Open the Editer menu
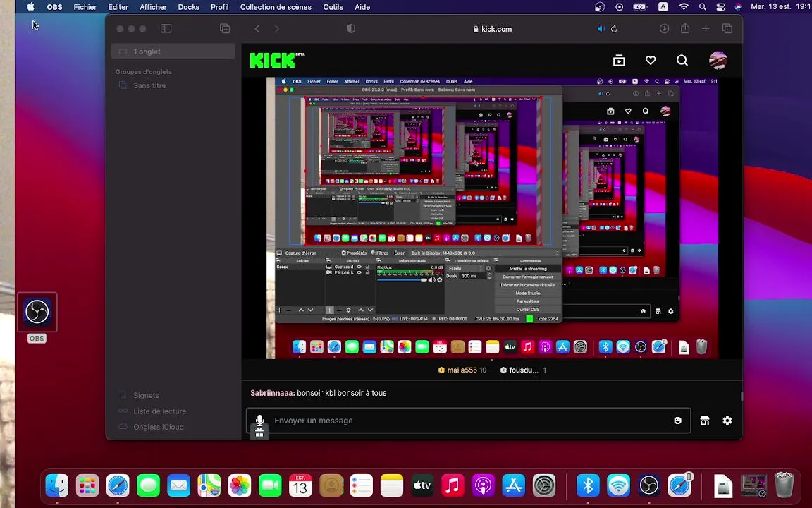The height and width of the screenshot is (508, 812). pyautogui.click(x=118, y=7)
